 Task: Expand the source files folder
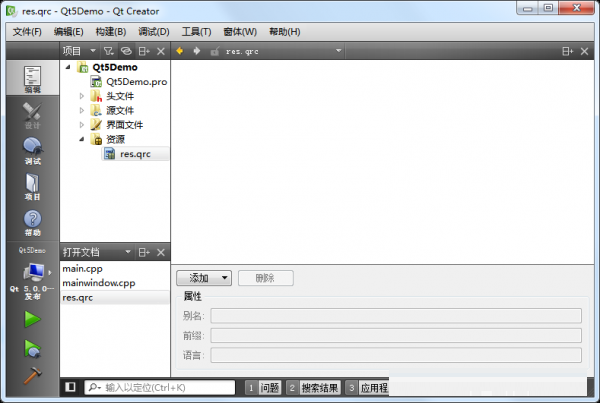(x=82, y=110)
